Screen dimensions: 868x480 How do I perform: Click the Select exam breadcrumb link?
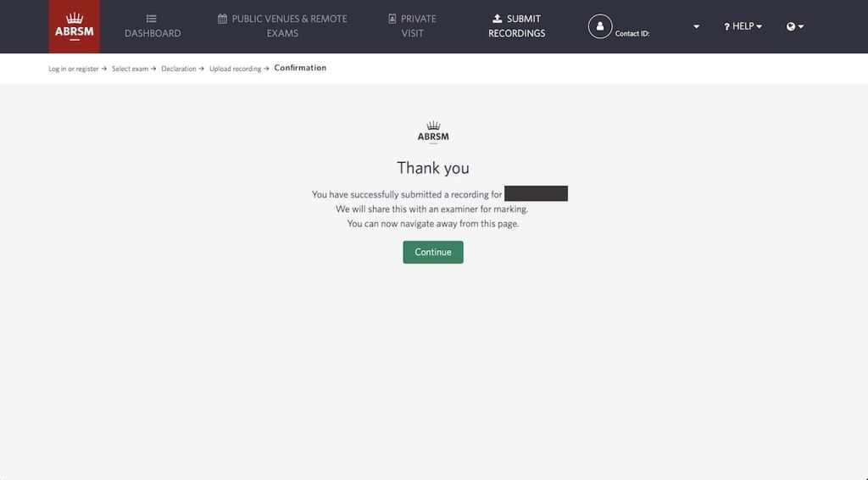click(x=130, y=69)
